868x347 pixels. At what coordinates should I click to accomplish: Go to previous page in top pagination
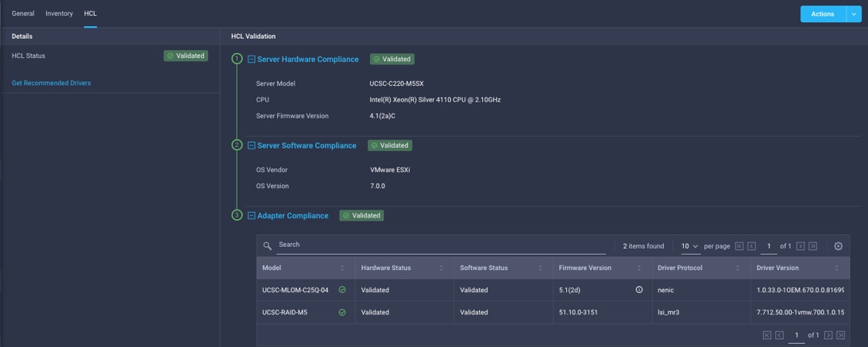(x=752, y=246)
